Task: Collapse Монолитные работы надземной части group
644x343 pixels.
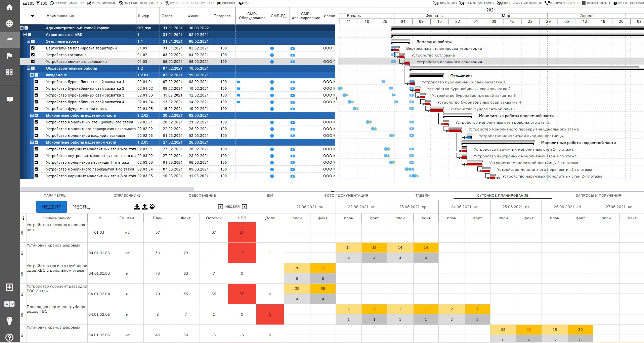Action: [x=32, y=142]
